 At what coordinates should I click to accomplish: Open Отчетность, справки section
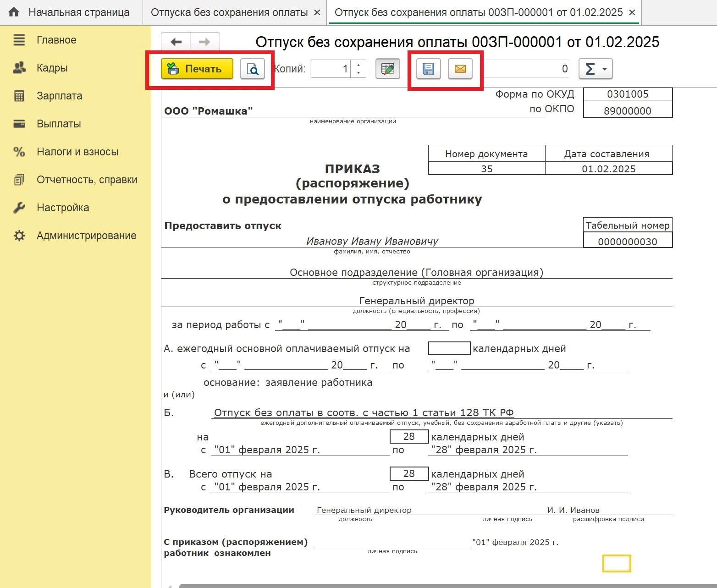pyautogui.click(x=87, y=180)
